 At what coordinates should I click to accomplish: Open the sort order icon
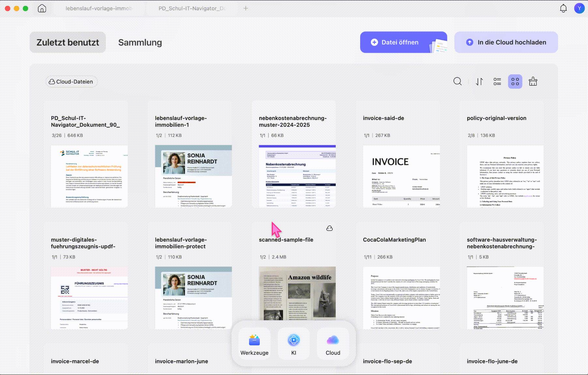479,82
